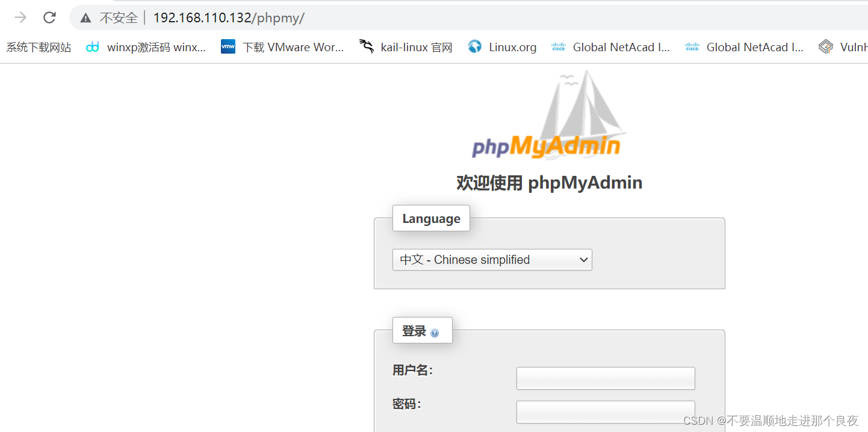This screenshot has width=868, height=432.
Task: Open the first Global NetAcad bookmark
Action: (610, 47)
